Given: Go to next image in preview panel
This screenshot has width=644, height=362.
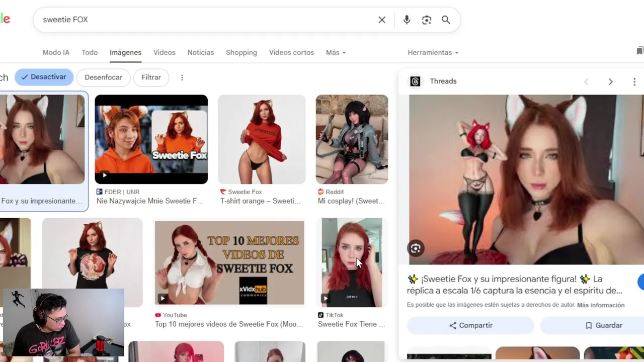Looking at the screenshot, I should pyautogui.click(x=610, y=81).
